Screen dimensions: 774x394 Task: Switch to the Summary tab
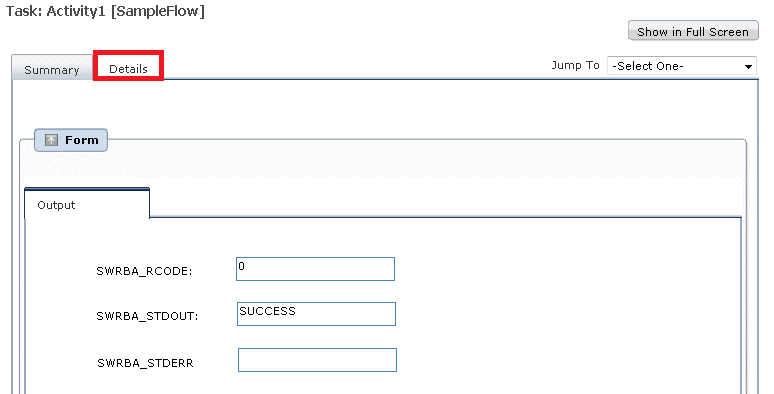coord(51,70)
